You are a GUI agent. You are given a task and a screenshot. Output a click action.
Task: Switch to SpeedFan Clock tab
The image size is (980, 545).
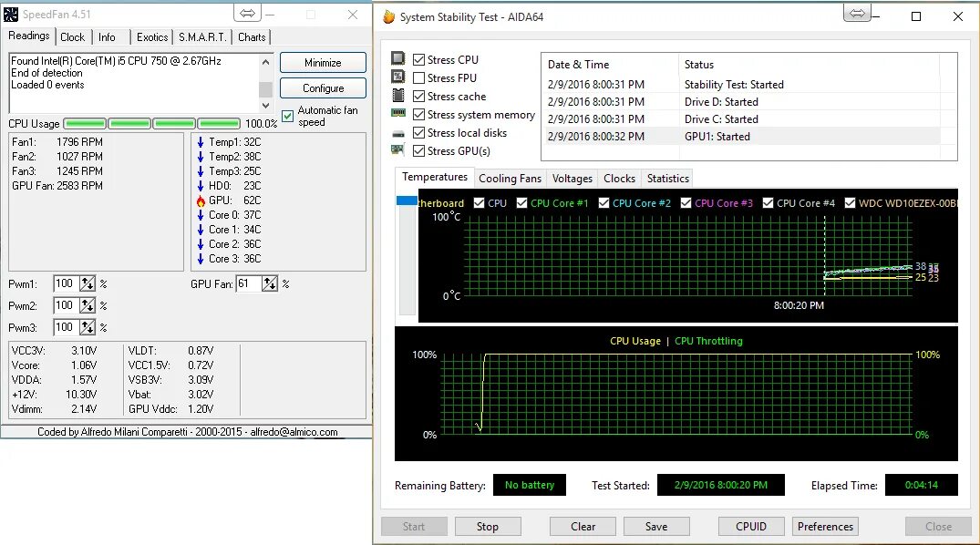click(x=73, y=37)
